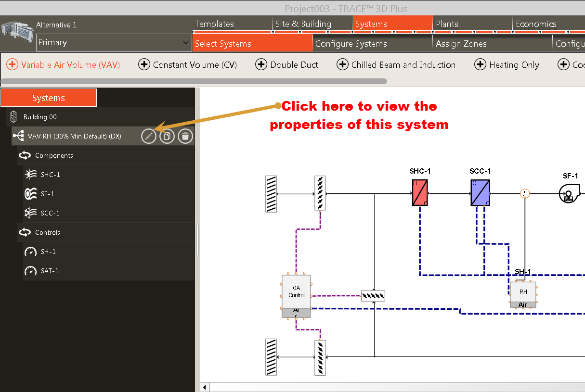This screenshot has width=585, height=392.
Task: Select the SHC-1 heating coil in diagram
Action: click(x=420, y=193)
